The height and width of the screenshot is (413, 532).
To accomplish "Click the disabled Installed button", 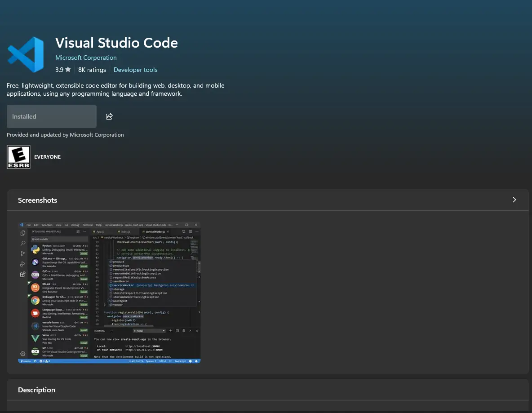I will (x=52, y=116).
